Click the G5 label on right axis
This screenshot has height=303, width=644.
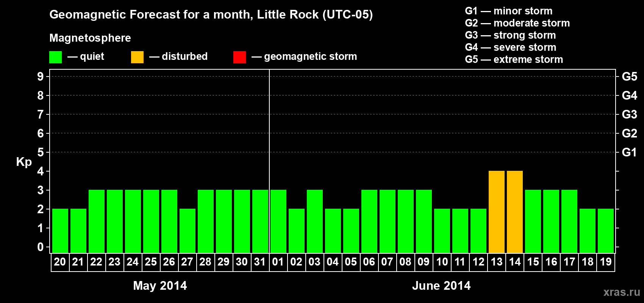coord(630,77)
